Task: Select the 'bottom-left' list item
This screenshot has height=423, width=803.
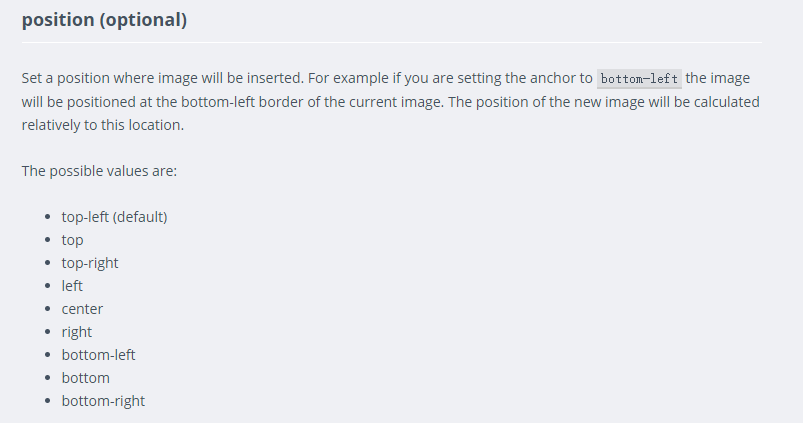Action: [98, 355]
